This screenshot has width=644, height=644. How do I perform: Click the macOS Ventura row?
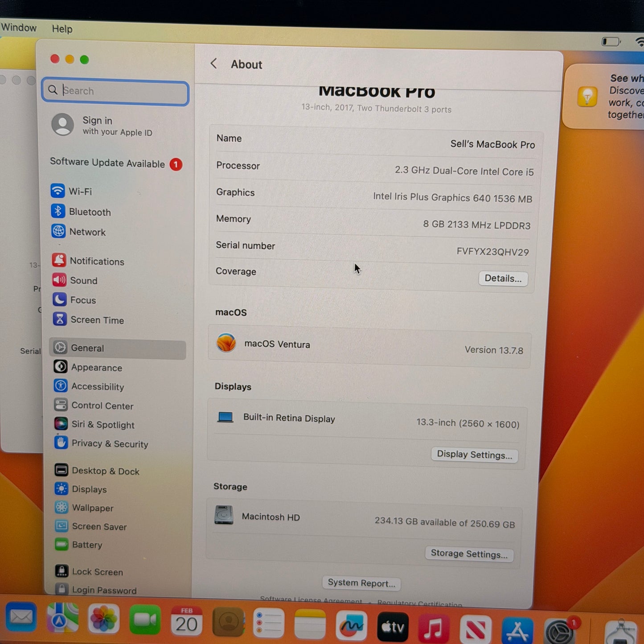click(x=370, y=347)
